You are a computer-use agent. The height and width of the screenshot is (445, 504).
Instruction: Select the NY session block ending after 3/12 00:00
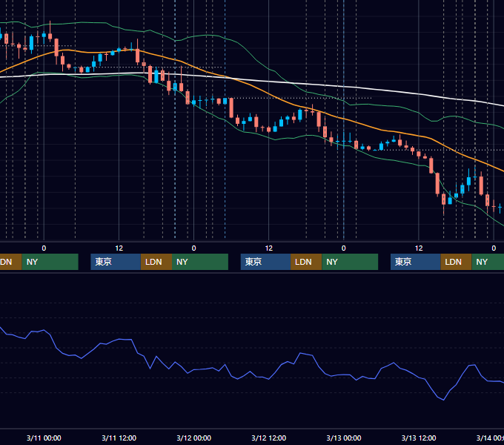coord(200,262)
